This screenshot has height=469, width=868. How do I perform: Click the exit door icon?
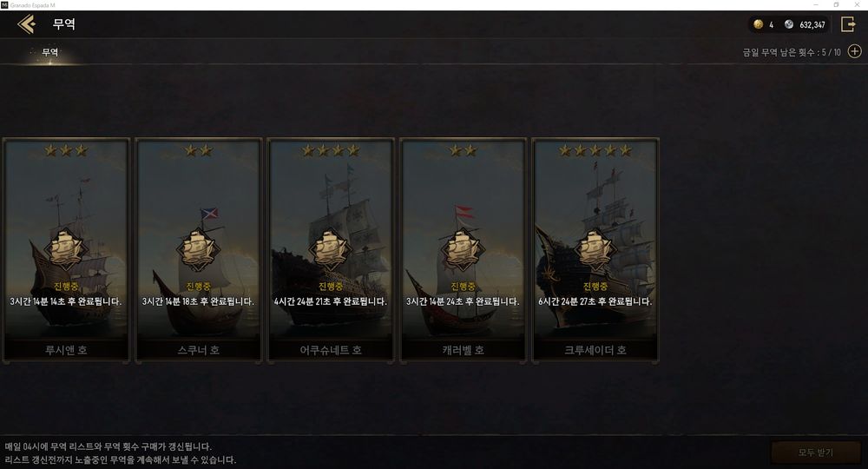[847, 23]
